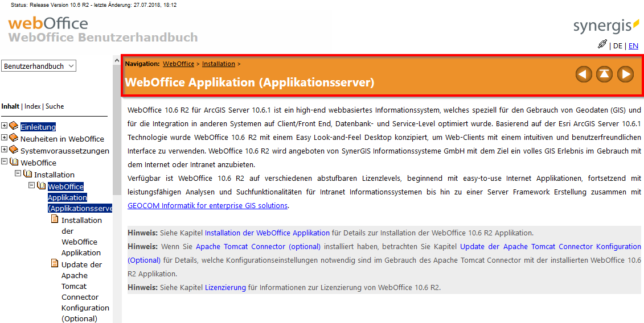This screenshot has height=323, width=644.
Task: Open the Lizenzierung chapter link
Action: [225, 288]
